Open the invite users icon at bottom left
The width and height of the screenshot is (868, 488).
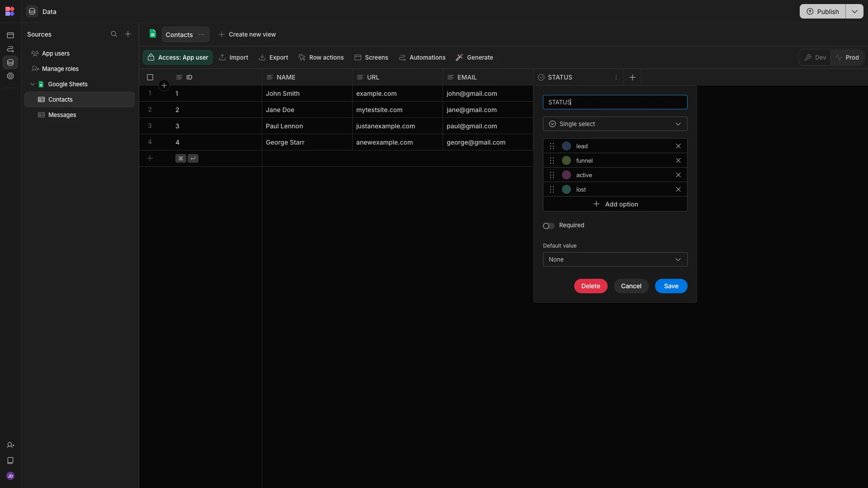pos(10,445)
